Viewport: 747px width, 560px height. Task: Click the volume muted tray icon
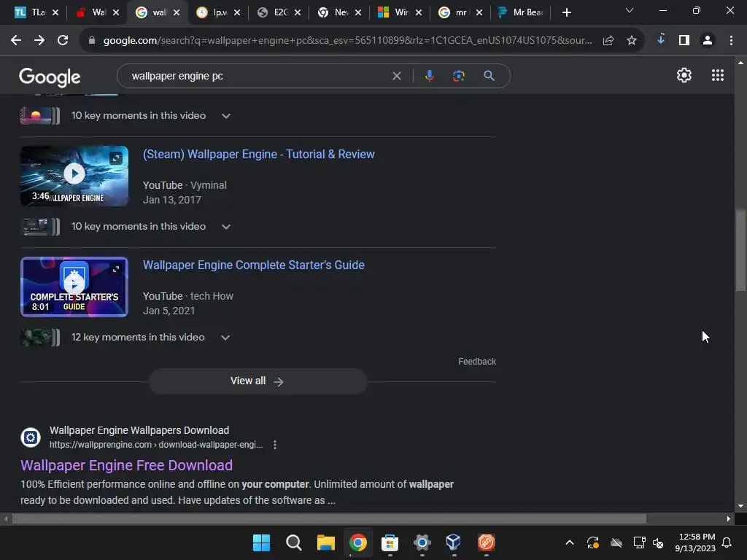(659, 542)
